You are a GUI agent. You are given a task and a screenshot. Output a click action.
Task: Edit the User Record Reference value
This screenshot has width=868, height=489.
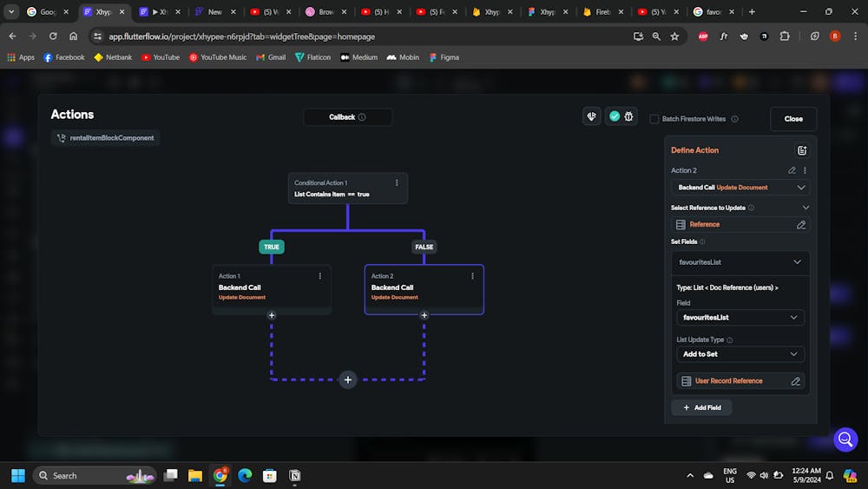pyautogui.click(x=795, y=380)
